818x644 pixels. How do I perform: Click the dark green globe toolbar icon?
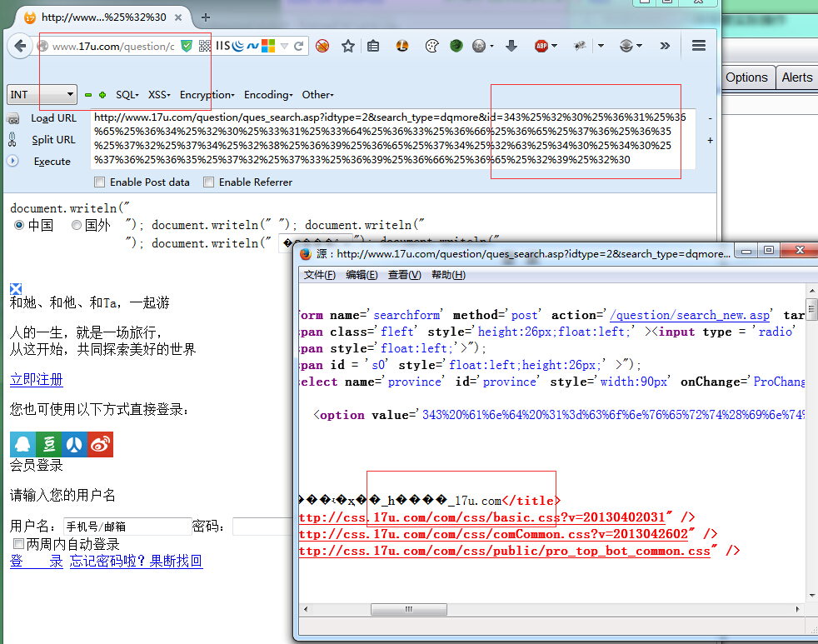456,46
